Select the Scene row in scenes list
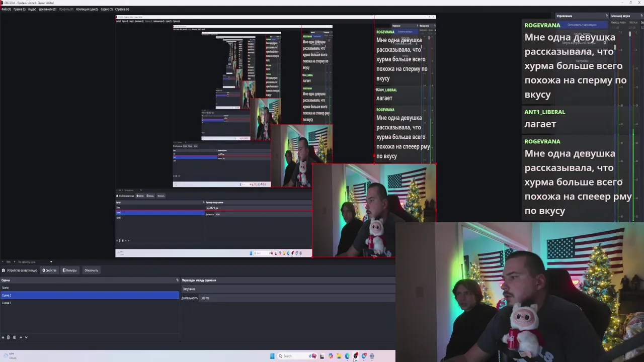The image size is (644, 362). click(x=90, y=288)
